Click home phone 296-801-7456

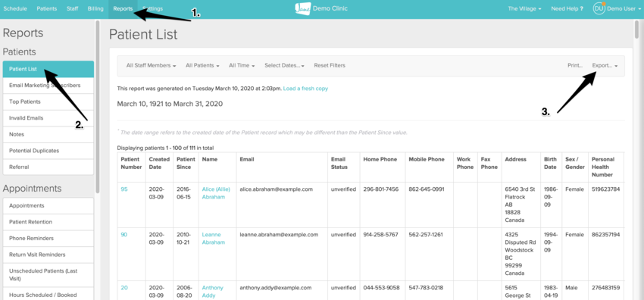click(x=381, y=189)
